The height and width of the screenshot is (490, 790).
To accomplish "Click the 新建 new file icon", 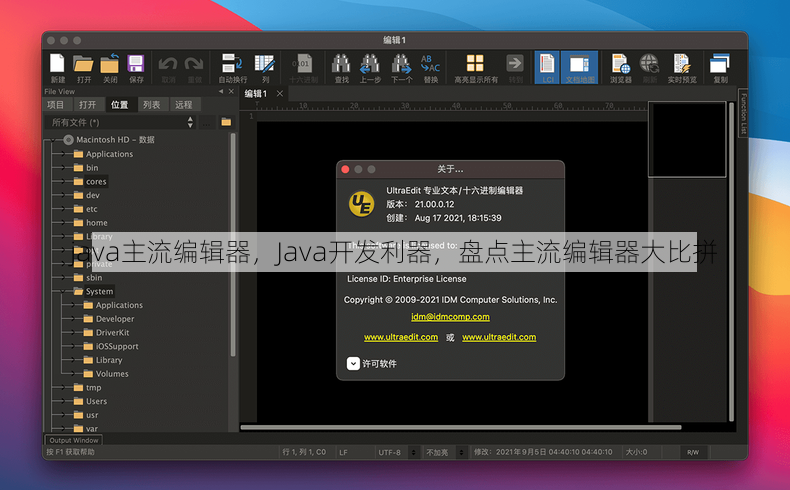I will click(57, 63).
